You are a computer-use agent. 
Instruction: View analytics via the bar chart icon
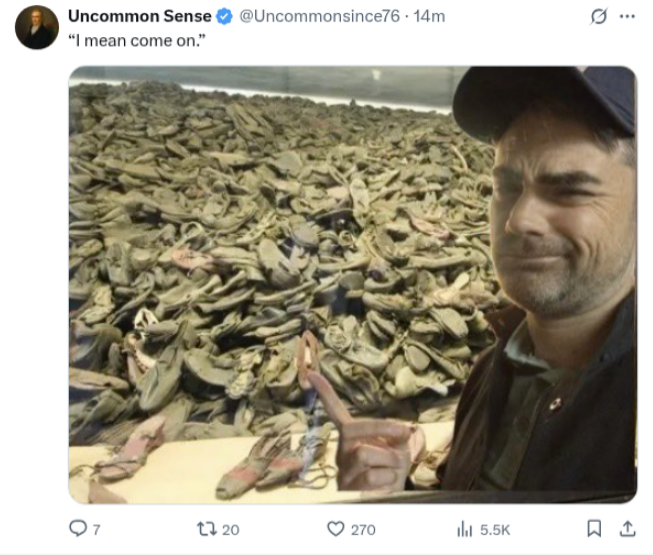pos(464,530)
